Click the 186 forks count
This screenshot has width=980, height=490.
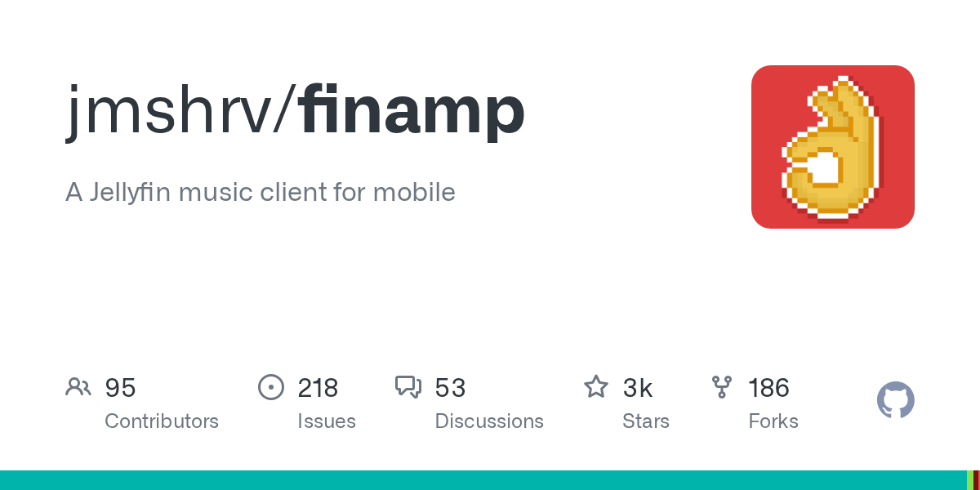768,388
